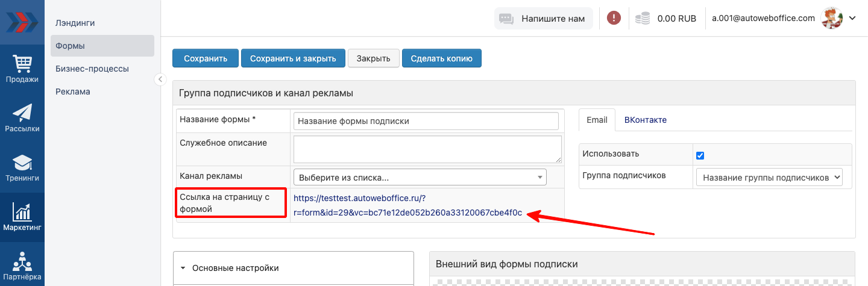Collapse the left sidebar panel
The height and width of the screenshot is (286, 868).
[x=160, y=79]
